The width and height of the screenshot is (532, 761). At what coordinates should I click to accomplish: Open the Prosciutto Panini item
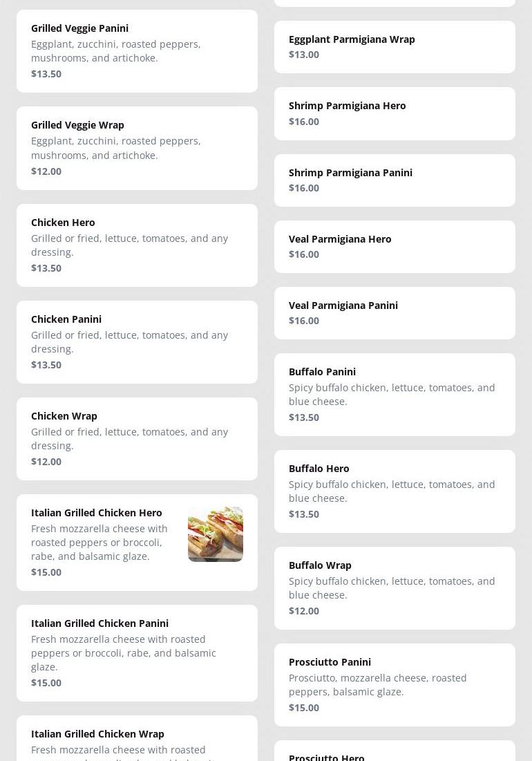pyautogui.click(x=395, y=684)
